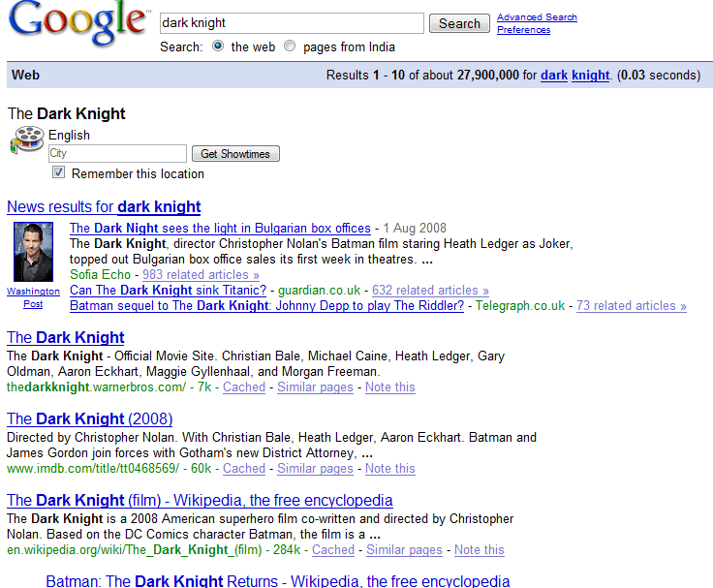Viewport: 713px width, 588px height.
Task: Open the Washington Post news thumbnail photo
Action: [33, 252]
